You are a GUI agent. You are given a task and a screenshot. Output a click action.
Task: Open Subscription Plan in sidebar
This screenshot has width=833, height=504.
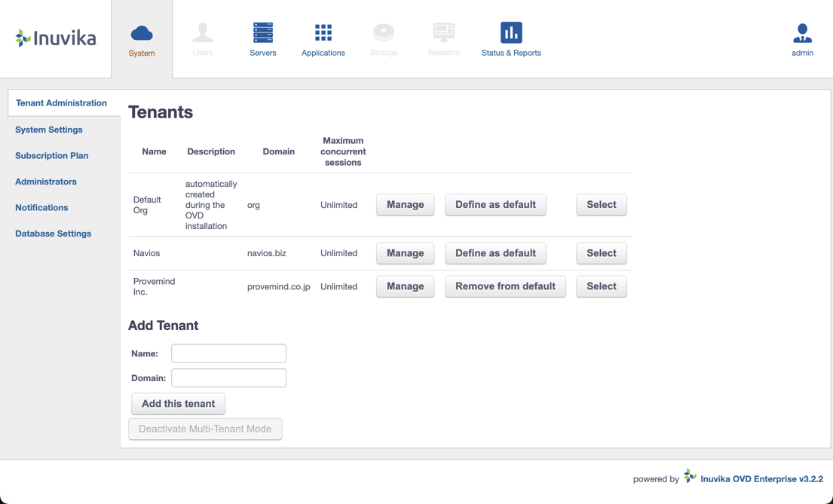tap(51, 156)
